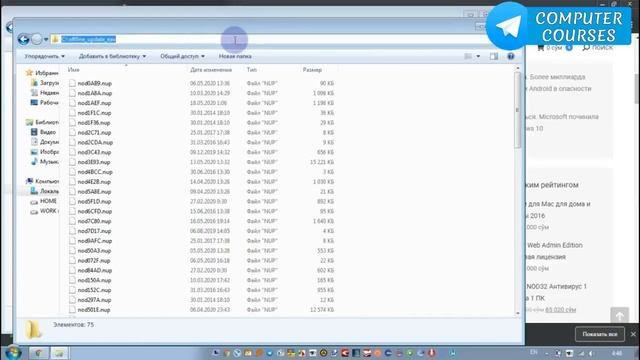Screen dimensions: 640x360
Task: Click the EN language indicator in tray
Action: coord(533,353)
